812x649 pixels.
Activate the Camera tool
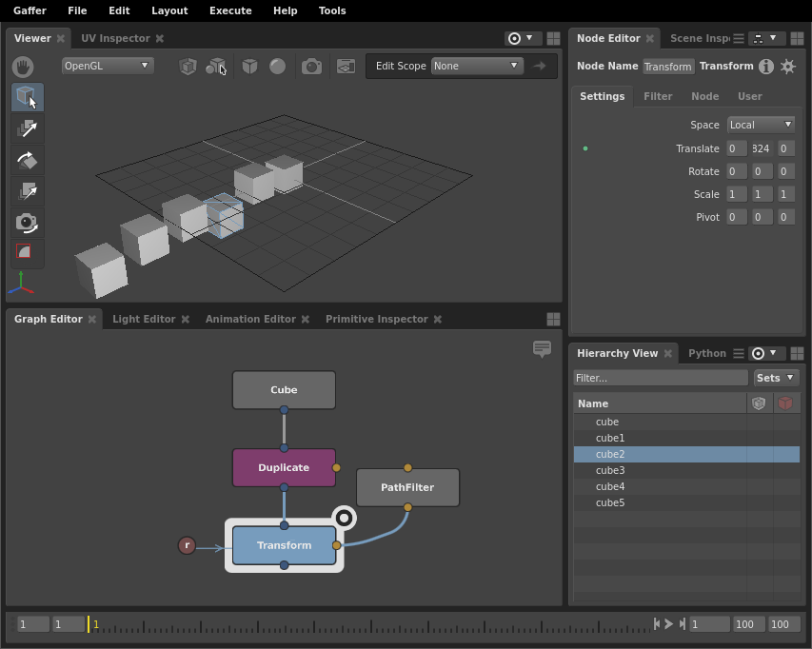[x=28, y=223]
